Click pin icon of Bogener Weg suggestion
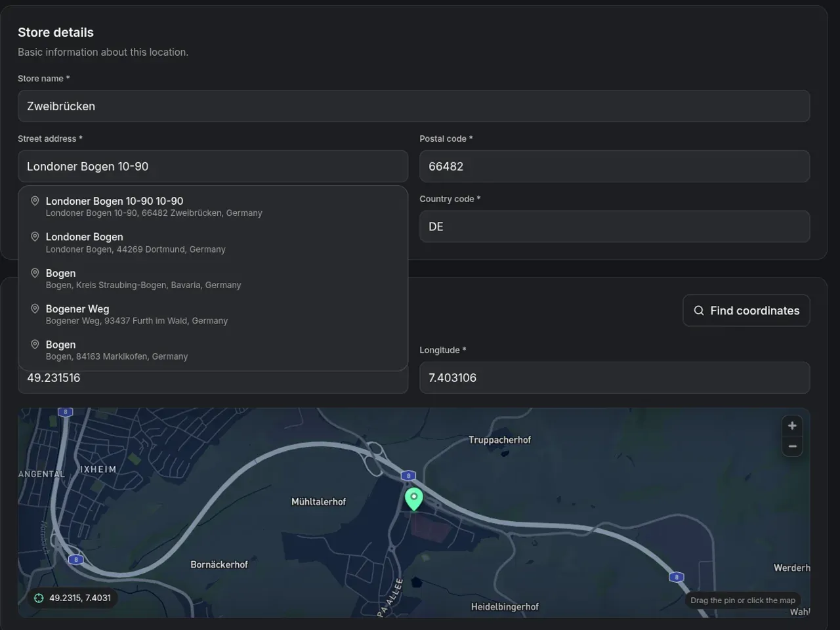Screen dimensions: 840x630 35,308
